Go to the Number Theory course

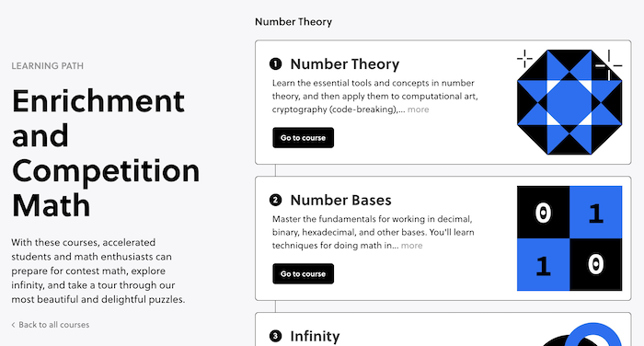pyautogui.click(x=303, y=138)
